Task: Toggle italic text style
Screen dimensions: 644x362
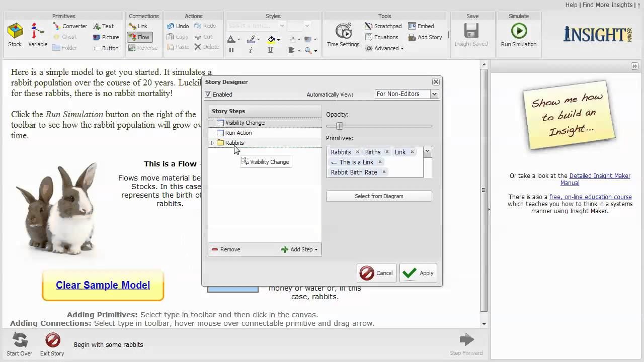Action: pyautogui.click(x=251, y=50)
